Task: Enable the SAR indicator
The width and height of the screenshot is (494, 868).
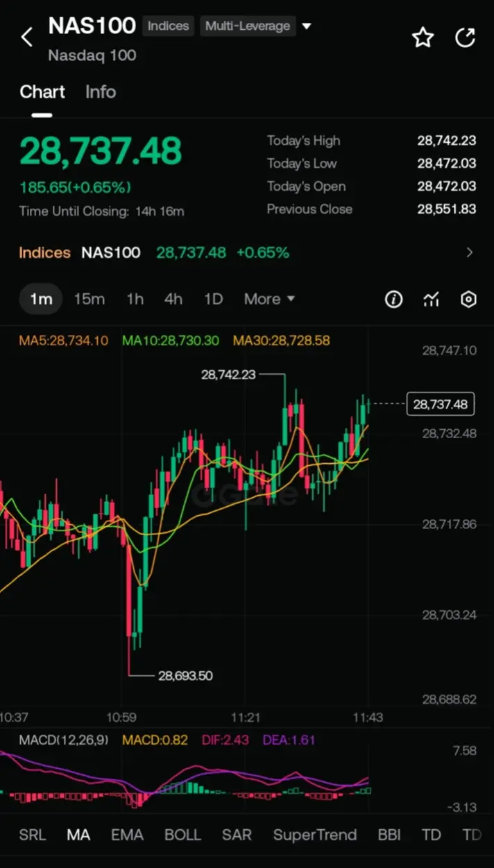Action: coord(237,835)
